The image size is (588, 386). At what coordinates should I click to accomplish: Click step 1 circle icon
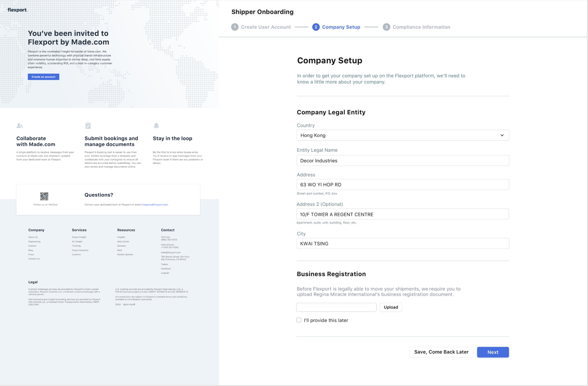click(235, 27)
